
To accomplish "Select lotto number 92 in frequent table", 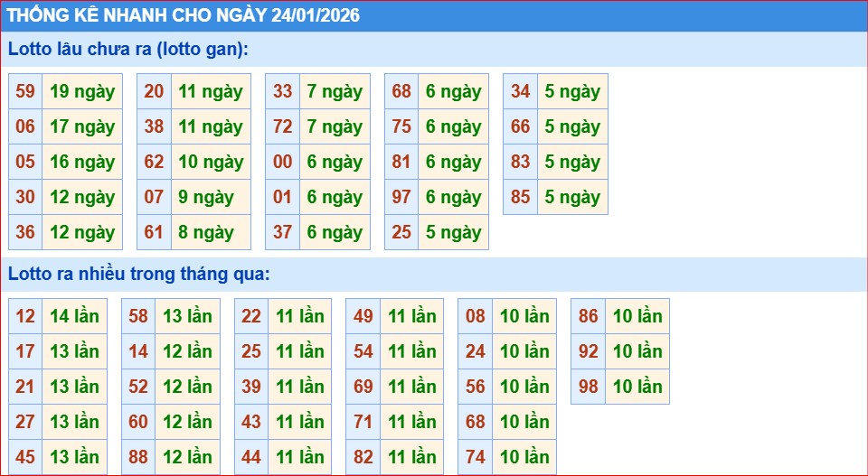I will pyautogui.click(x=589, y=351).
